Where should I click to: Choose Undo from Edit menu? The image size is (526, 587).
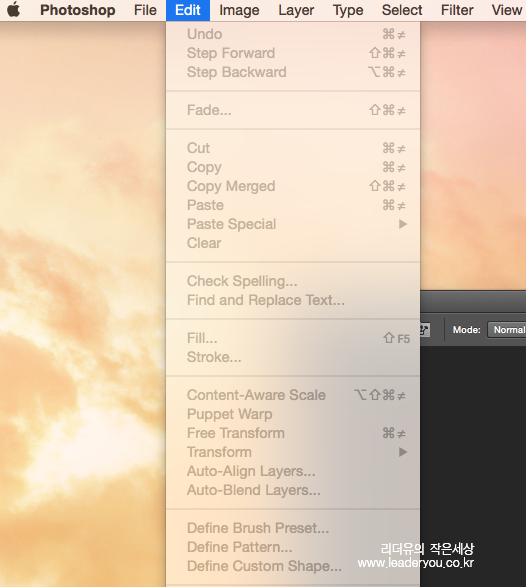pyautogui.click(x=293, y=34)
